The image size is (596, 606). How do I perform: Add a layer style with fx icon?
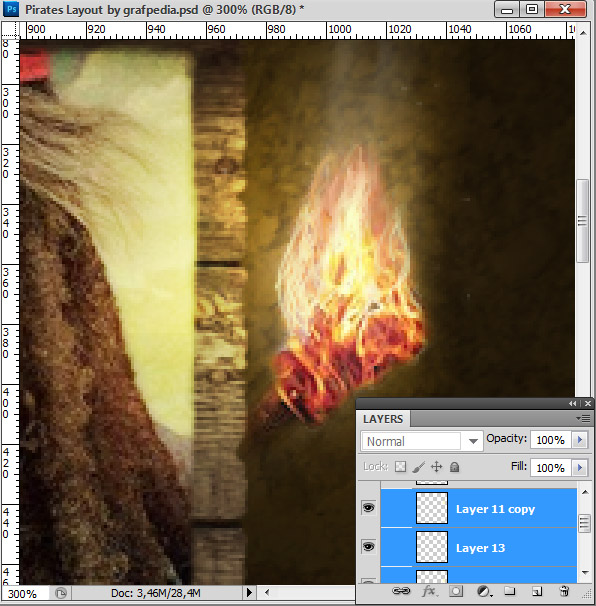[429, 591]
